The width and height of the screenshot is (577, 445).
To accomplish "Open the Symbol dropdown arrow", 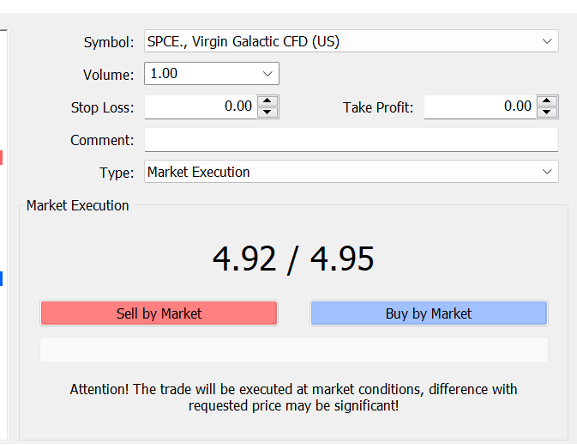I will tap(547, 41).
